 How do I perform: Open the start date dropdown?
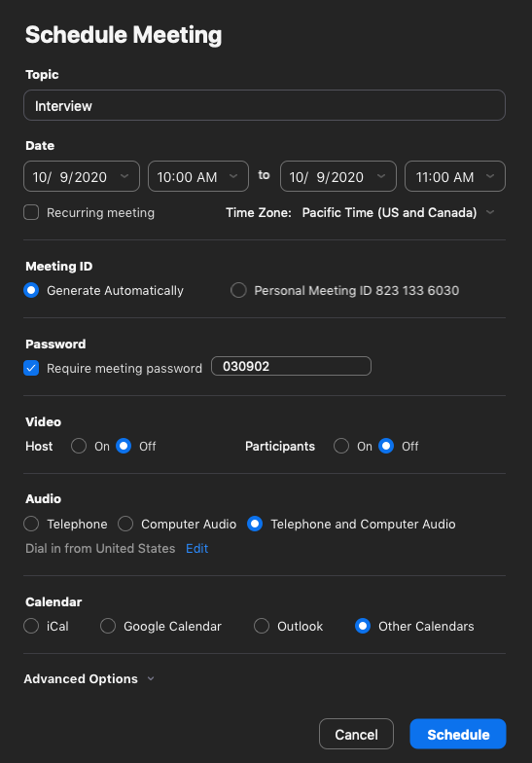(x=82, y=176)
